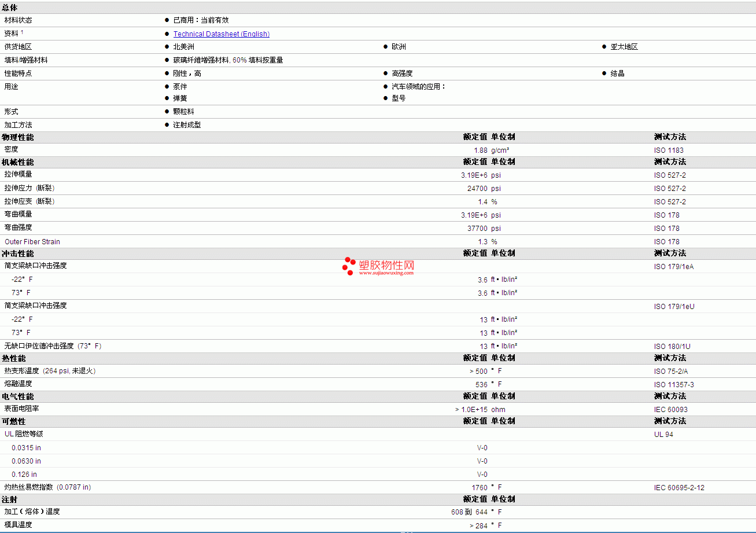Click the value 已商用：当前有效
The width and height of the screenshot is (756, 533).
tap(201, 20)
